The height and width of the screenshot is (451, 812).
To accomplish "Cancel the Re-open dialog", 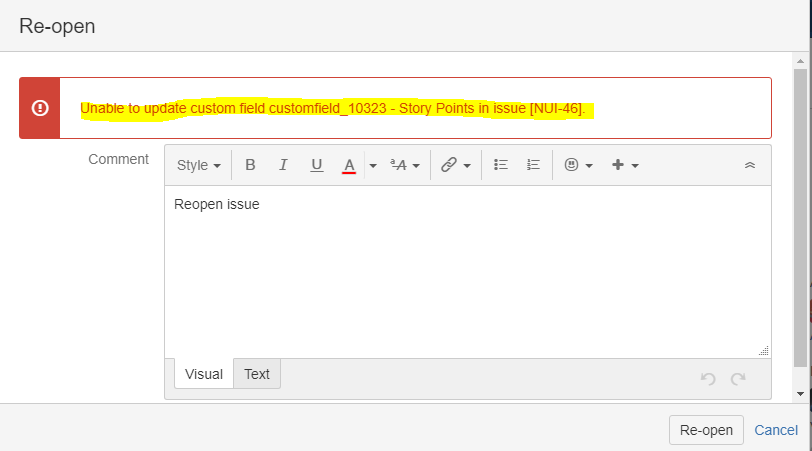I will (x=776, y=430).
